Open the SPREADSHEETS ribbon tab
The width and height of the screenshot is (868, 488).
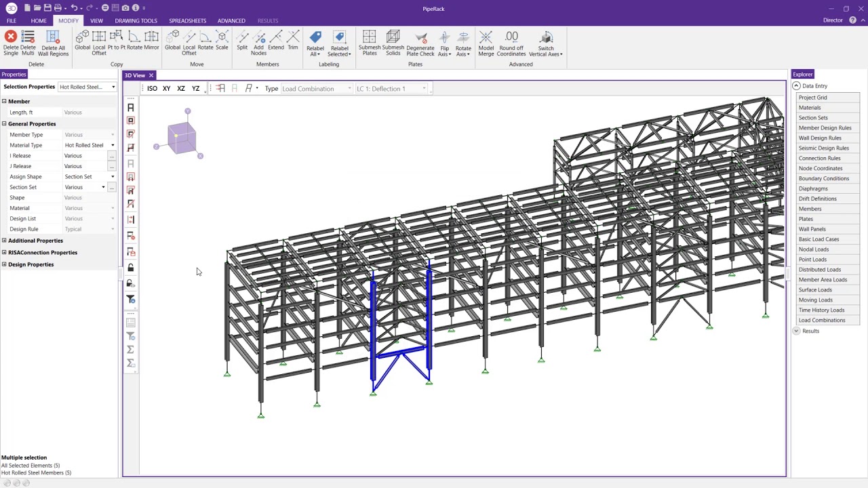tap(187, 21)
